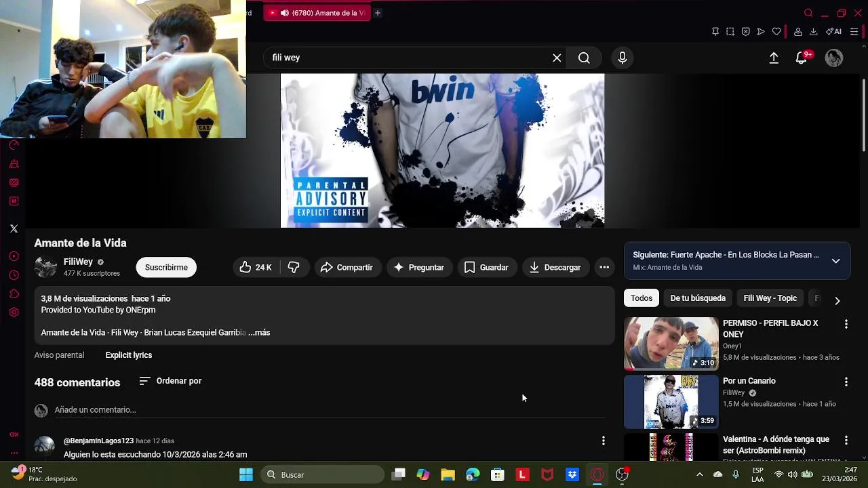Click the Guardar button
The height and width of the screenshot is (488, 868).
(486, 267)
